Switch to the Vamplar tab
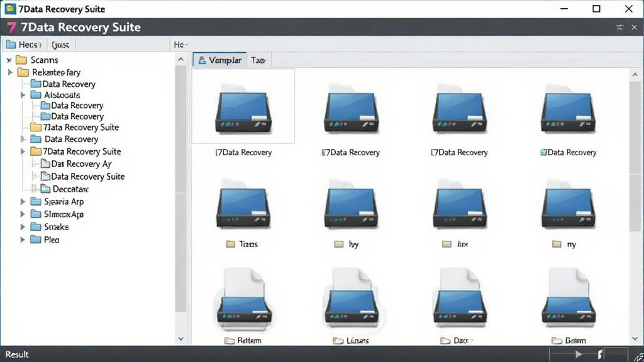This screenshot has height=362, width=644. point(219,60)
